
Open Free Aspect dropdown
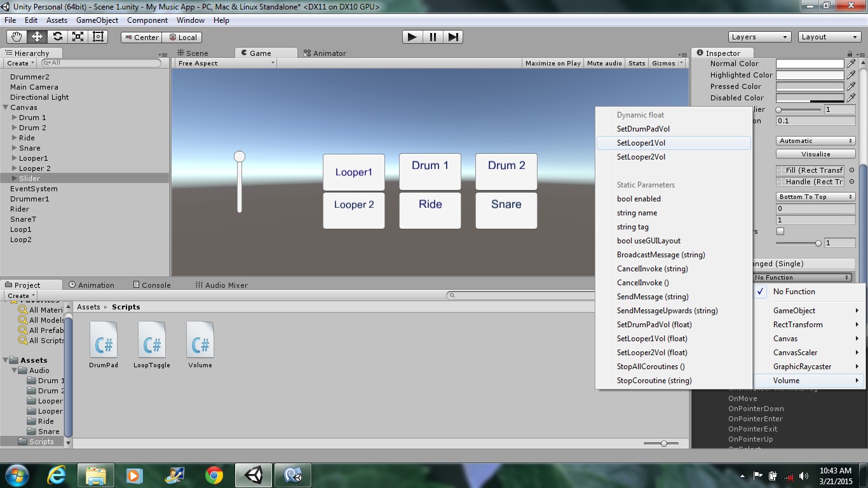pos(226,64)
